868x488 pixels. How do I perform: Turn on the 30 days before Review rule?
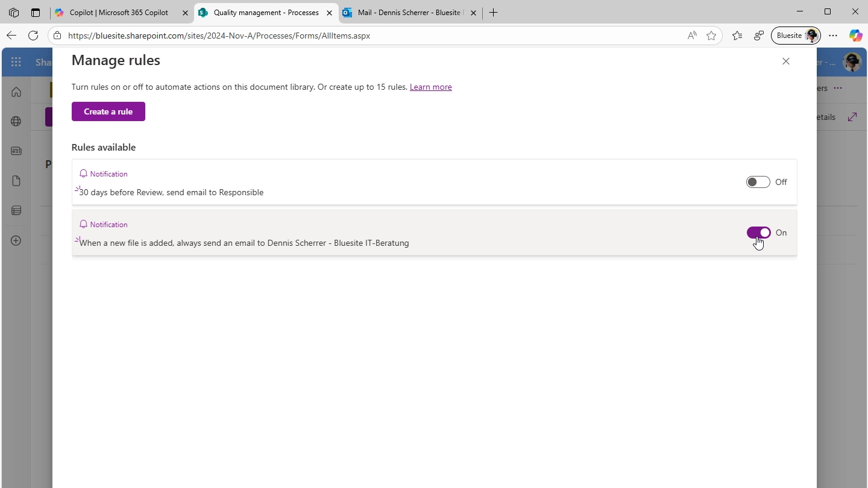pos(758,182)
